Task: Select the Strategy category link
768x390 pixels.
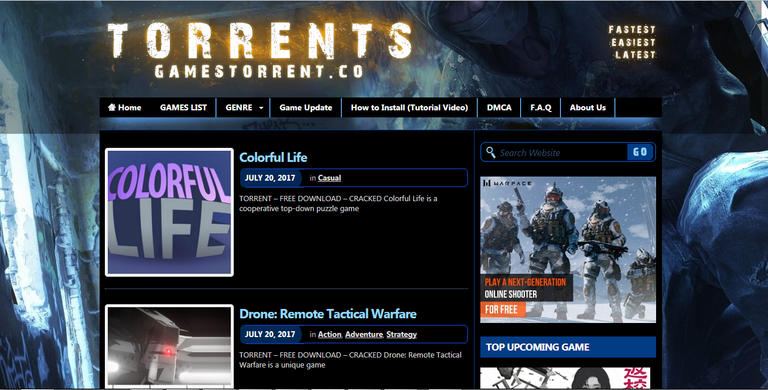Action: (x=401, y=334)
